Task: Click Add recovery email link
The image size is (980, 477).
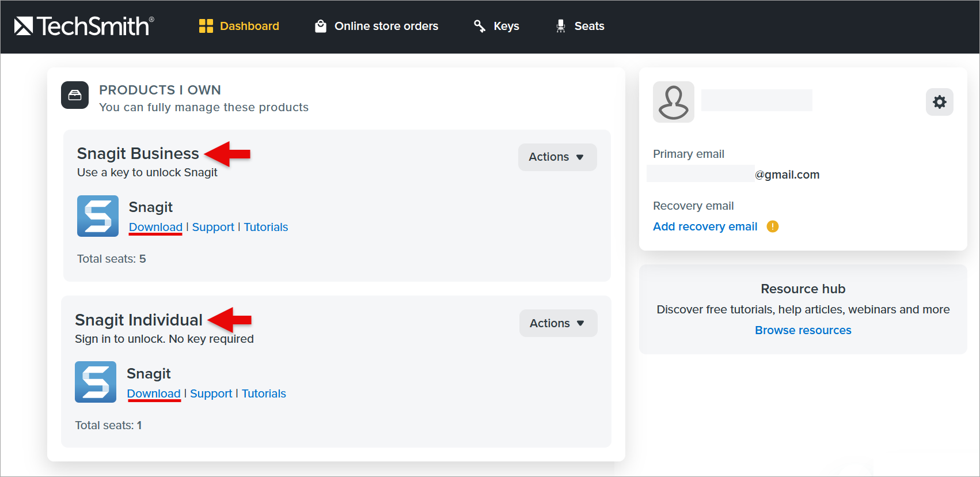Action: click(x=705, y=226)
